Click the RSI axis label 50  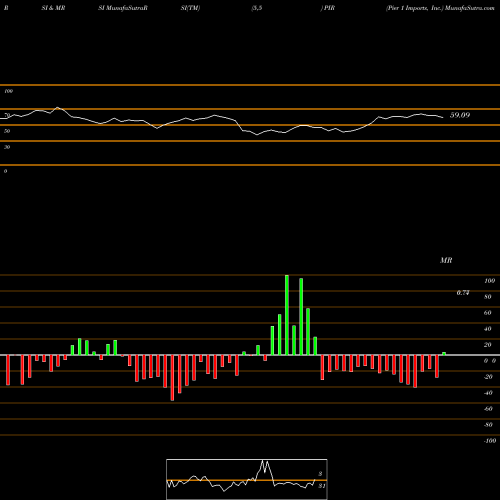click(7, 131)
